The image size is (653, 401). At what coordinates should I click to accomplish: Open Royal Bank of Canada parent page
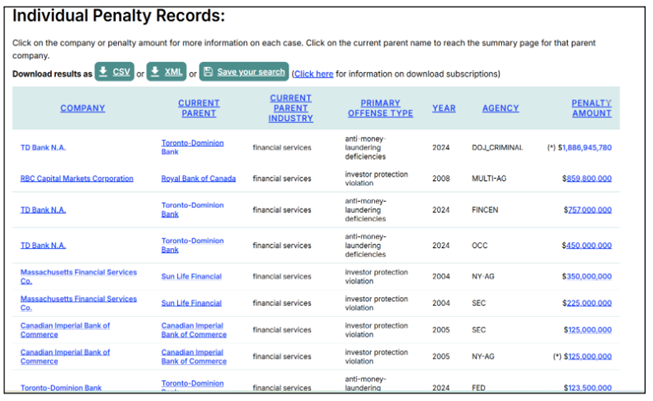pos(198,179)
